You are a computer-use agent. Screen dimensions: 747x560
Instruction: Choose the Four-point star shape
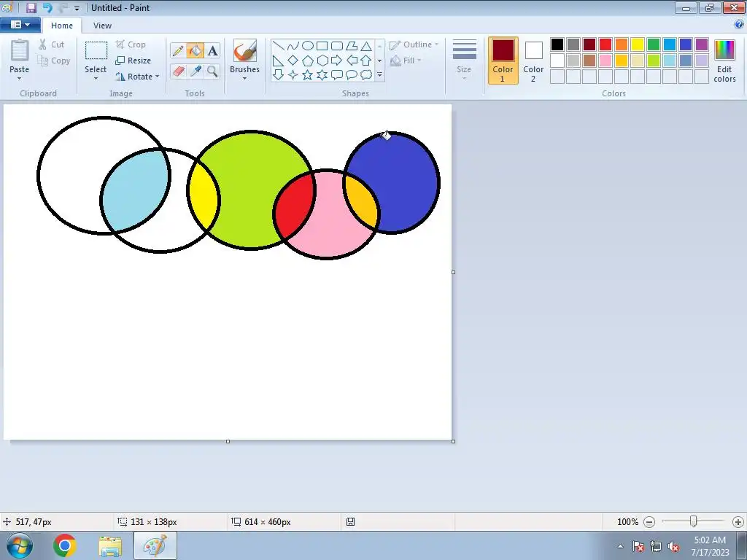293,75
